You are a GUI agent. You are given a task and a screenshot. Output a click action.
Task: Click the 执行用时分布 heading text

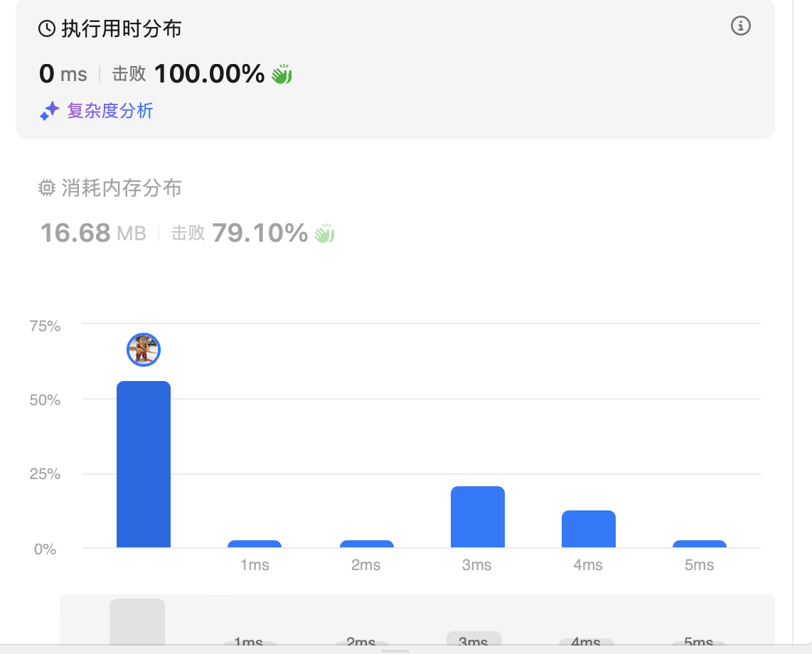click(122, 28)
